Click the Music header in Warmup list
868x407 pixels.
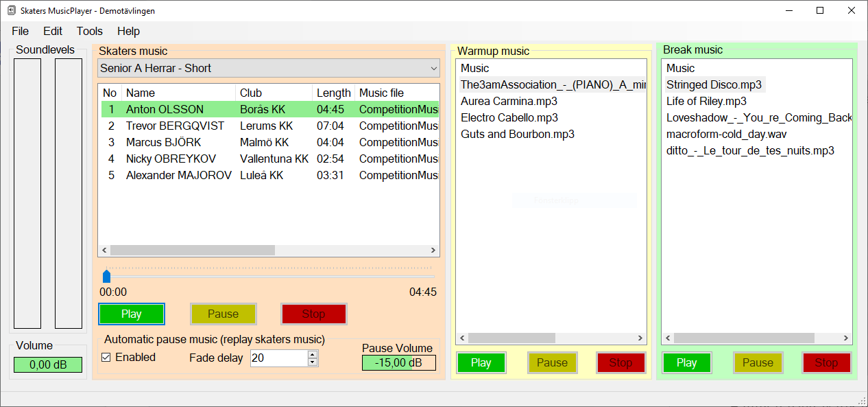(475, 68)
